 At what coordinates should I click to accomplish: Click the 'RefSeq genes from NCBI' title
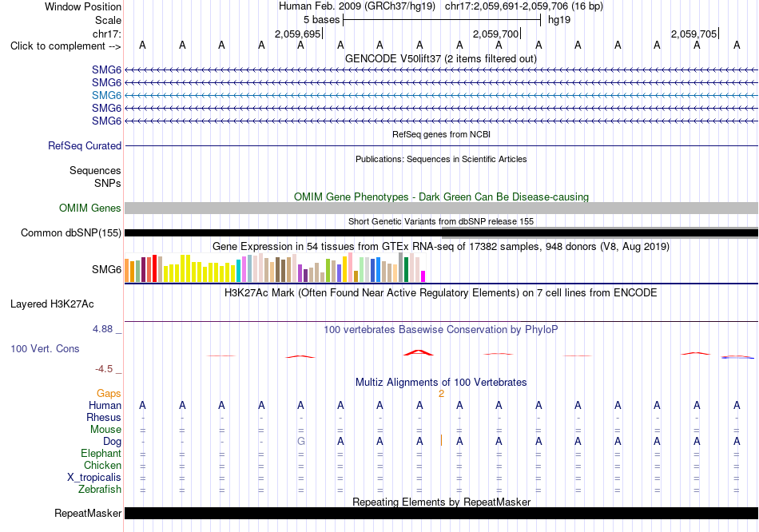441,134
